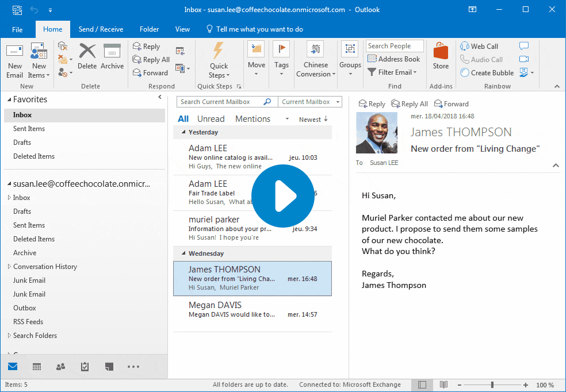Image resolution: width=566 pixels, height=392 pixels.
Task: Open Tasks from the navigation bar
Action: (x=85, y=367)
